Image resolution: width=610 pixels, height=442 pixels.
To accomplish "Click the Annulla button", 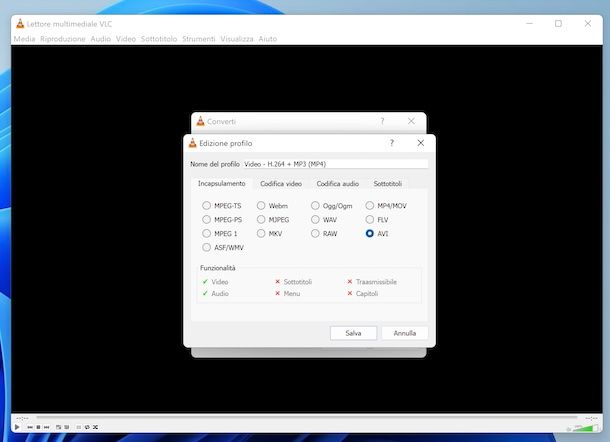I will [x=405, y=333].
